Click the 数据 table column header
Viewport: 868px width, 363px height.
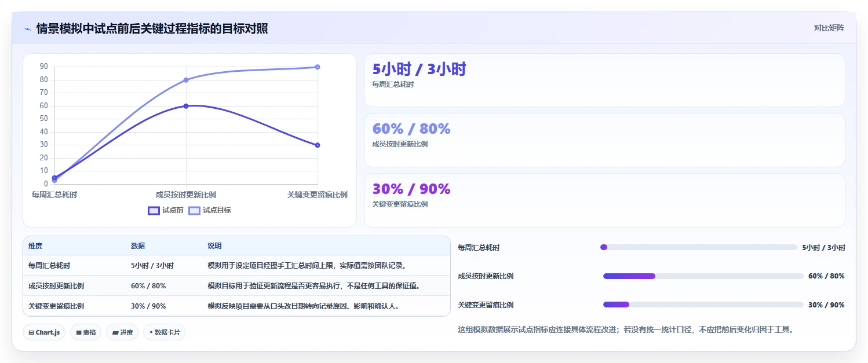tap(138, 246)
